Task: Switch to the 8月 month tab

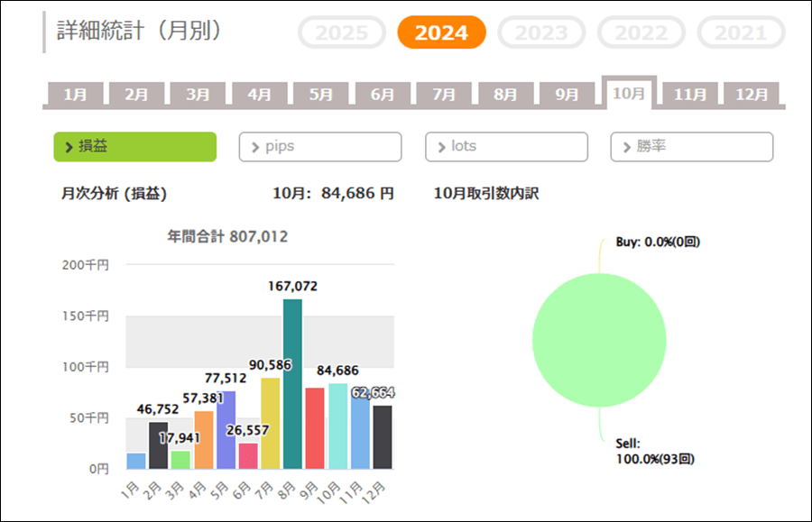Action: click(505, 94)
